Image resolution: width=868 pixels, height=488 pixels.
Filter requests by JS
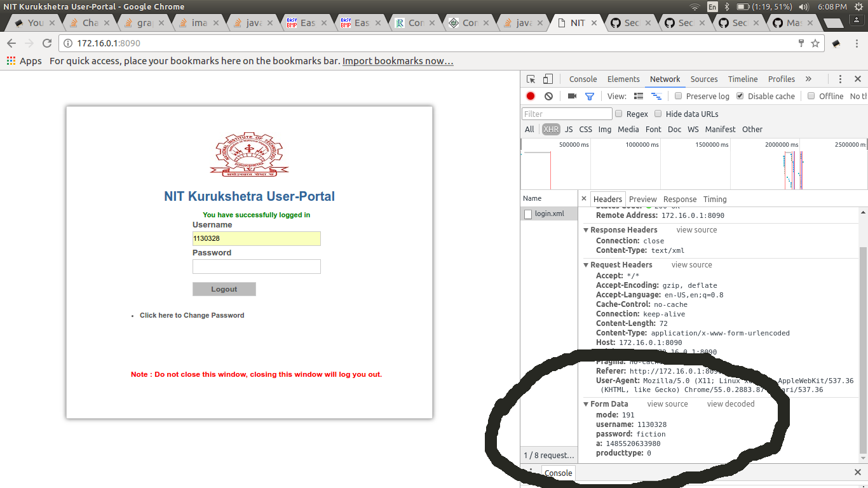click(569, 130)
